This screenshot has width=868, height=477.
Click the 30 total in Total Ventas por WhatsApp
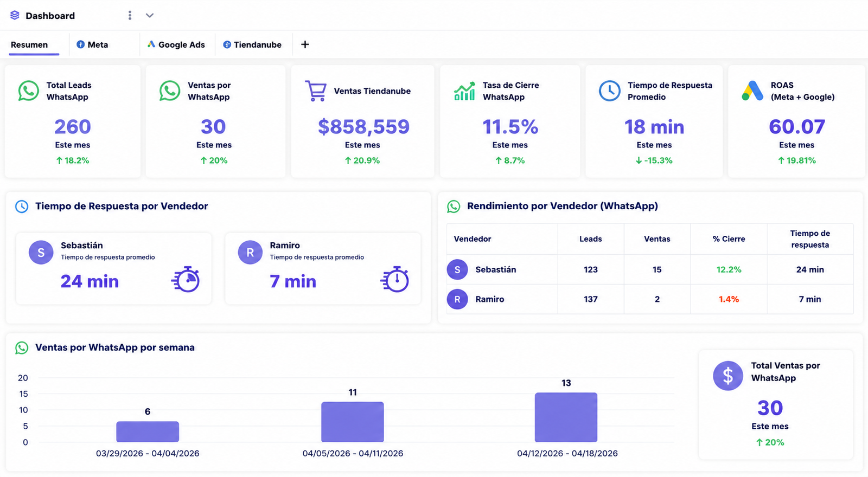click(x=770, y=408)
